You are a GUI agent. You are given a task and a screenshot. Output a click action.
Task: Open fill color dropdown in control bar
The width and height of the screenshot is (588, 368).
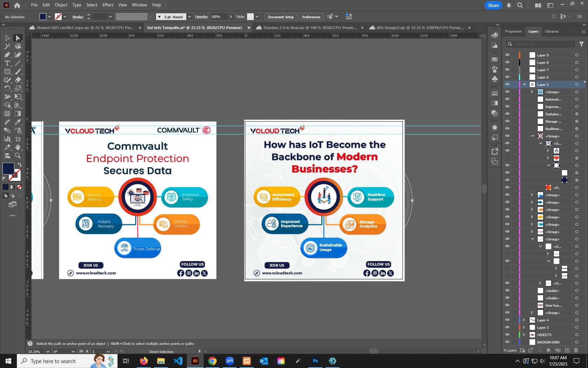coord(50,16)
